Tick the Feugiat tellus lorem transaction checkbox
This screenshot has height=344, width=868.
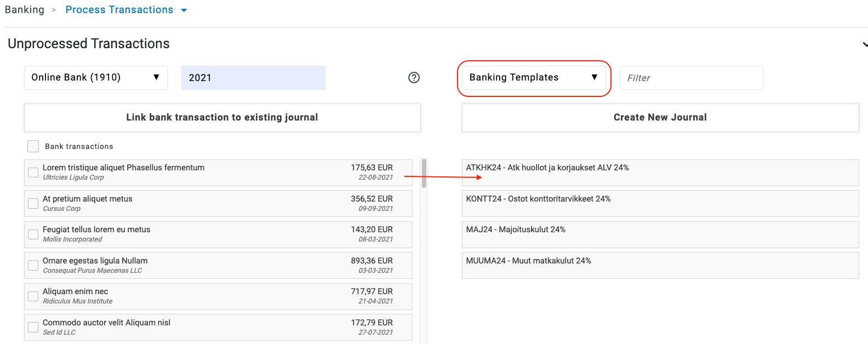click(x=33, y=234)
